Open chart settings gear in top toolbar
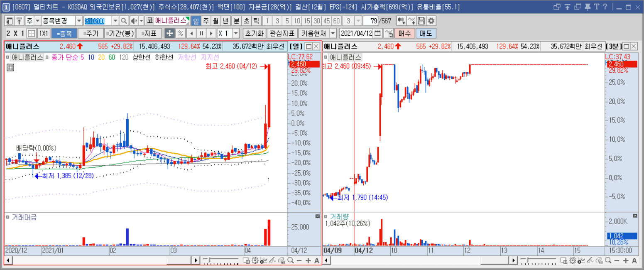The image size is (644, 270). pyautogui.click(x=431, y=21)
